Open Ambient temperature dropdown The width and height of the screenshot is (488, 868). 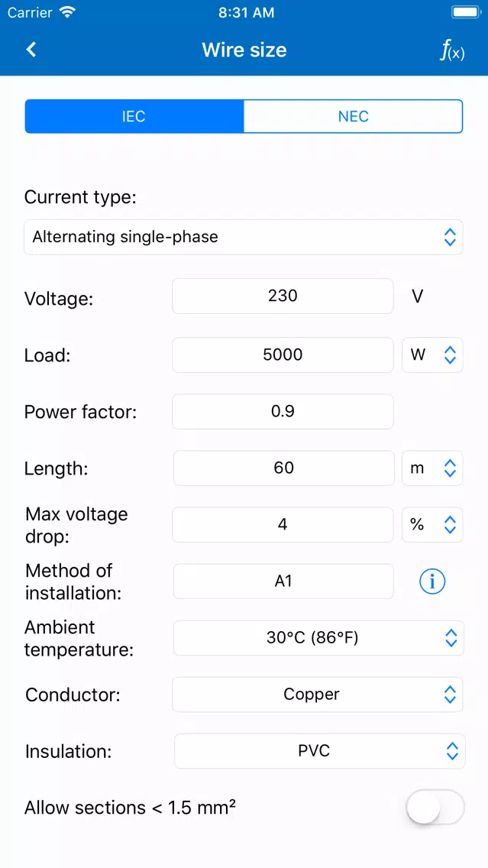(x=318, y=638)
